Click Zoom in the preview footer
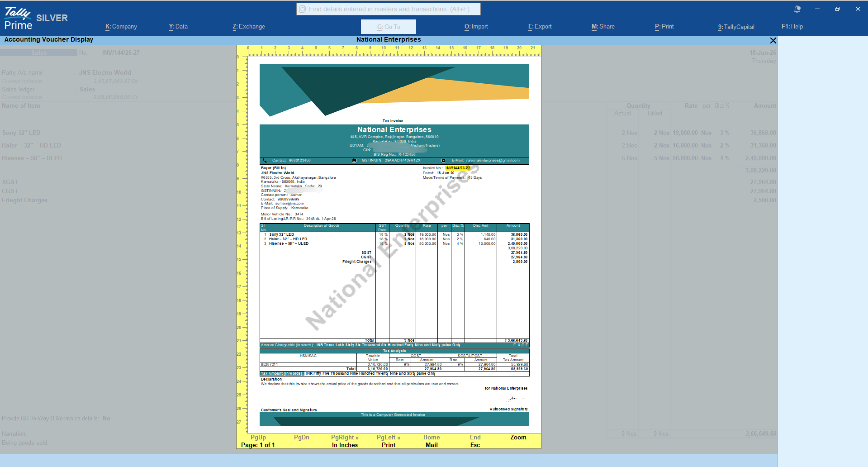868x467 pixels. [x=518, y=438]
